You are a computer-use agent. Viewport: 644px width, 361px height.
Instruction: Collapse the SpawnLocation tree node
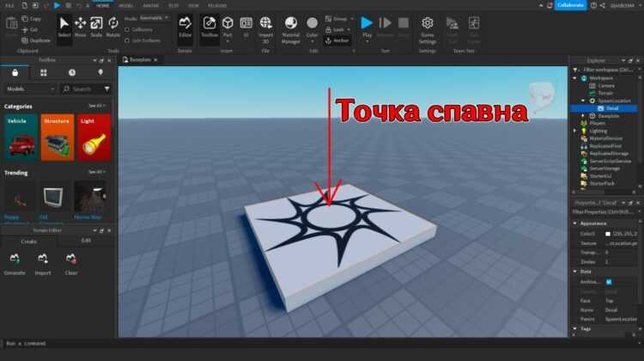click(583, 101)
